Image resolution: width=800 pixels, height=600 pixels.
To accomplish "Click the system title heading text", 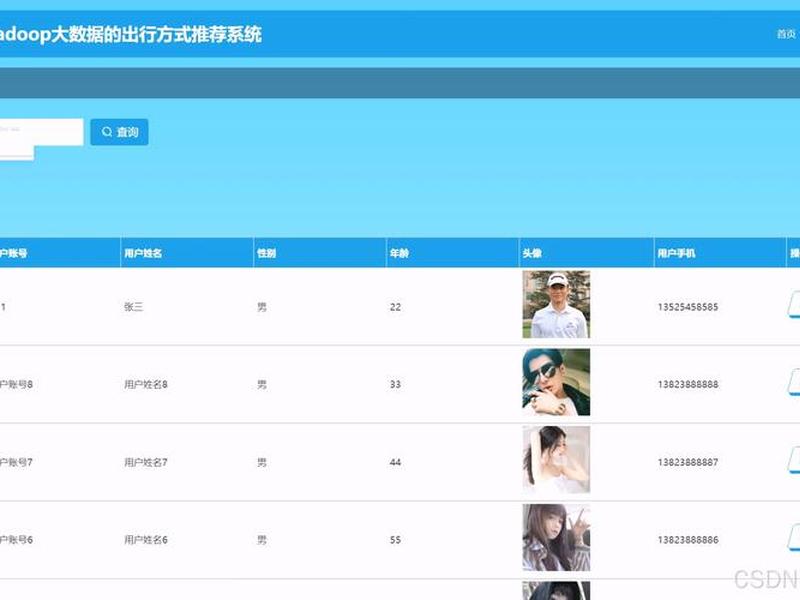I will (x=131, y=35).
